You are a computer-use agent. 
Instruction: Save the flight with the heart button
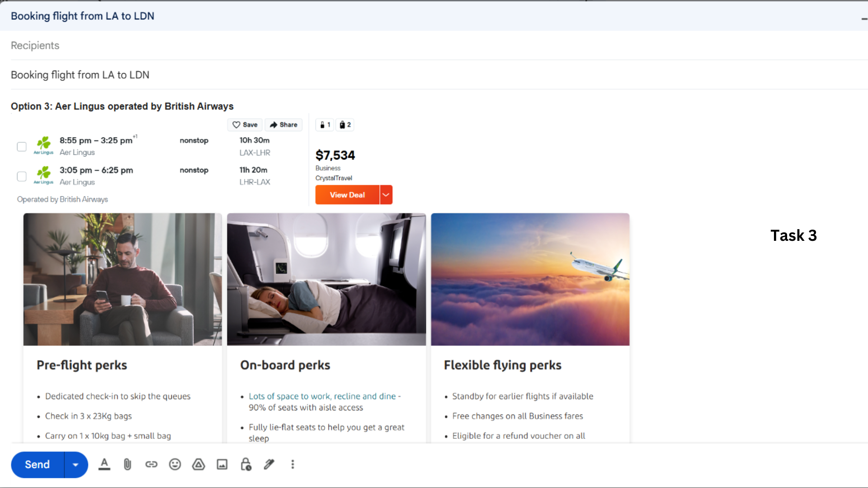pos(245,125)
